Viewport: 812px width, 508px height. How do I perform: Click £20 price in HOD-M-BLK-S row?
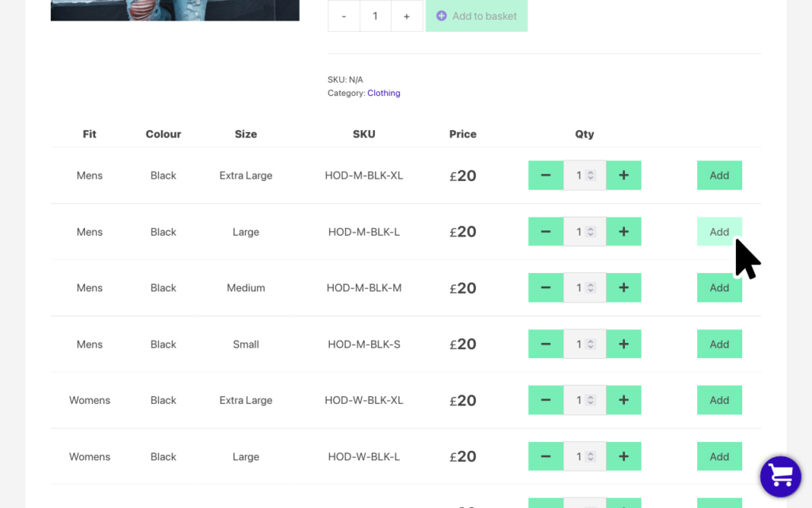tap(463, 344)
